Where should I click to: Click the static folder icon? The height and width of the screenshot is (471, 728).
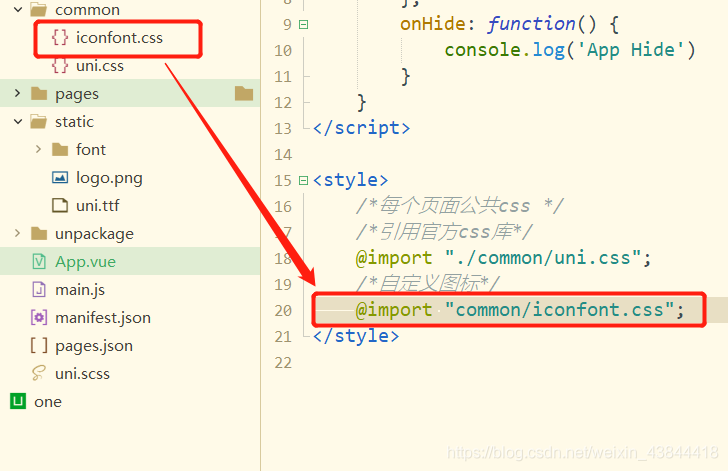coord(39,122)
